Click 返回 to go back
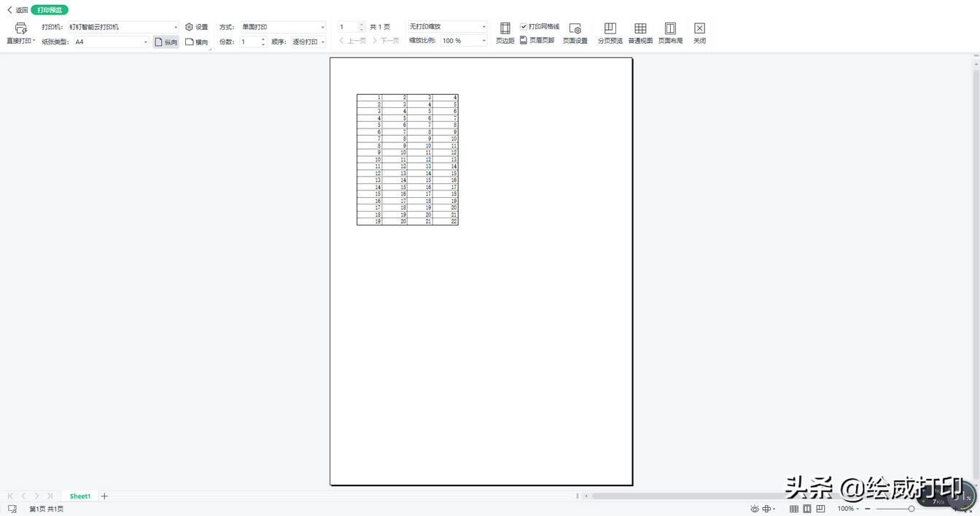This screenshot has width=980, height=516. pos(17,10)
